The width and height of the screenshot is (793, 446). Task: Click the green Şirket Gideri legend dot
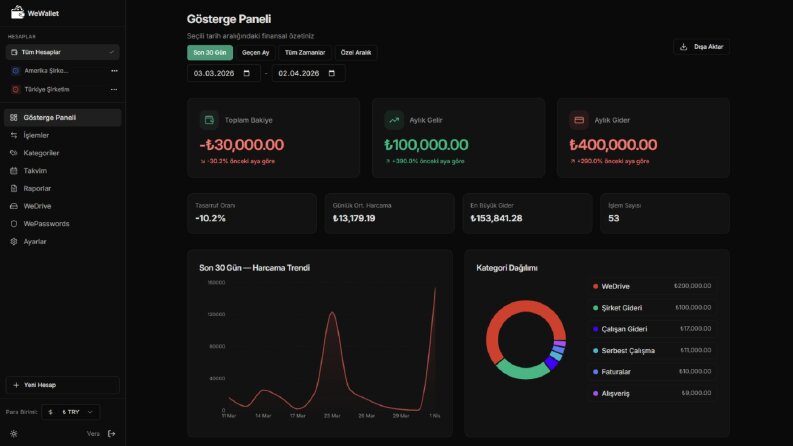595,307
